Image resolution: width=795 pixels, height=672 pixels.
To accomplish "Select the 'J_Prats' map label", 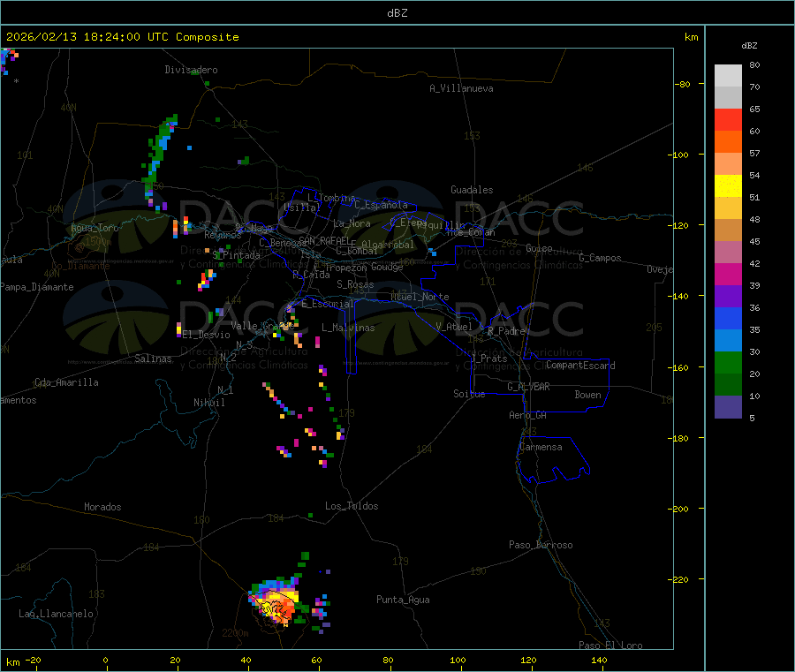I will click(489, 359).
